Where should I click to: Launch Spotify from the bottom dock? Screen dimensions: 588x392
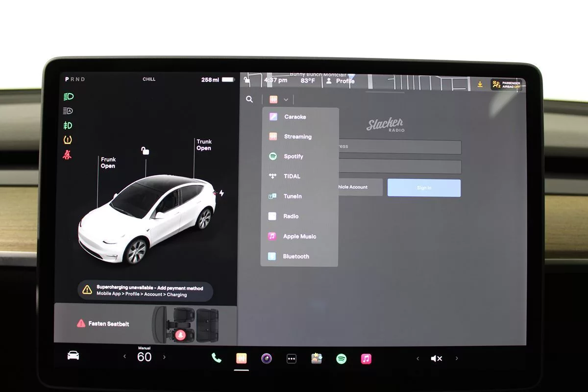click(342, 359)
